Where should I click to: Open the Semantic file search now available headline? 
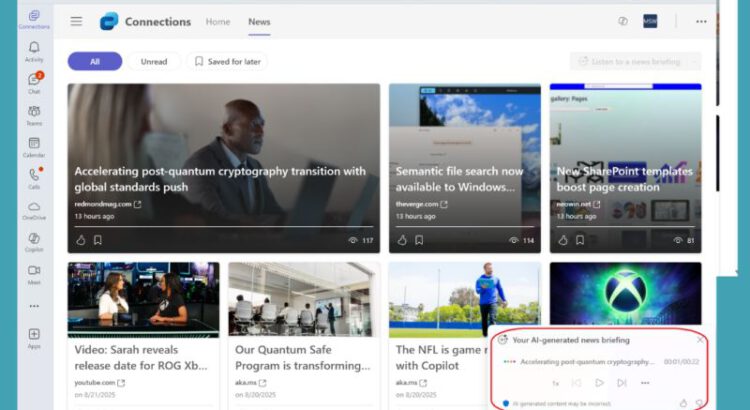459,179
